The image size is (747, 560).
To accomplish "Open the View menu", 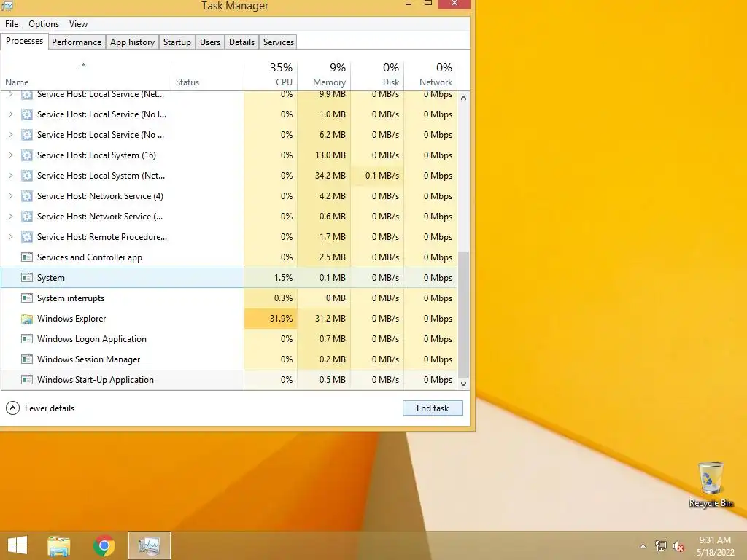I will 78,24.
